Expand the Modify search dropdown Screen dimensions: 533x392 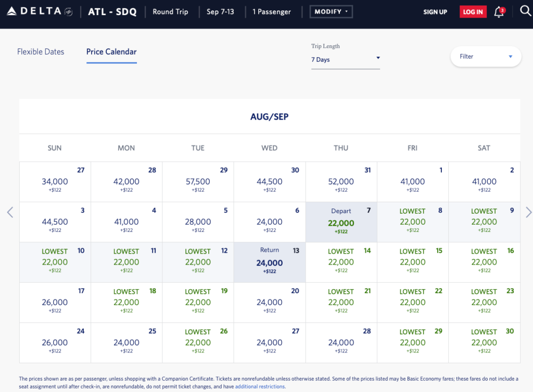[x=331, y=12]
